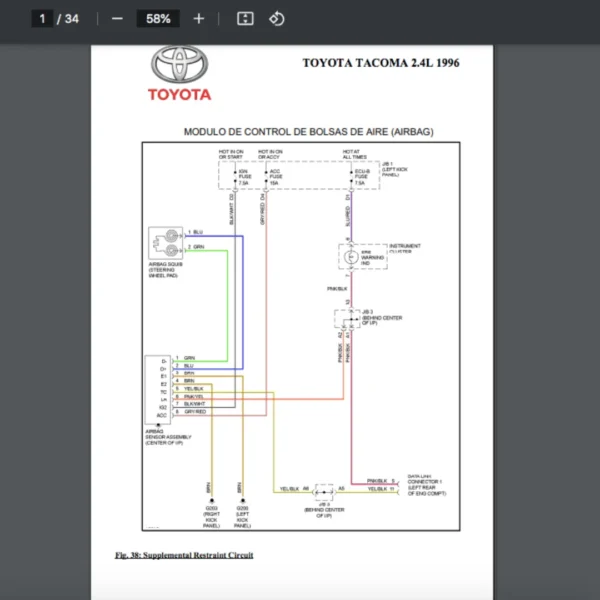Click the fit to page icon

pos(245,18)
